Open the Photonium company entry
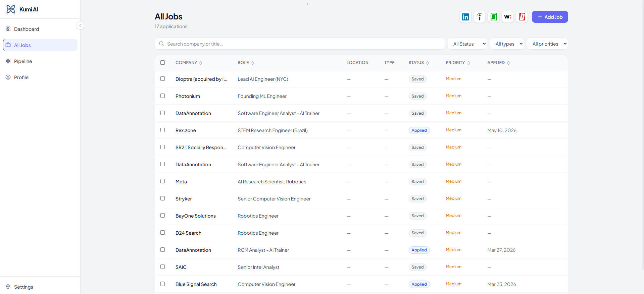Screen dimensions: 644x294 click(x=188, y=96)
